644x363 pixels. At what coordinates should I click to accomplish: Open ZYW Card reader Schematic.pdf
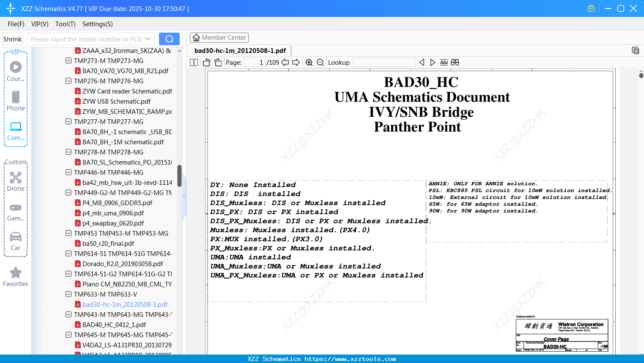click(x=127, y=91)
